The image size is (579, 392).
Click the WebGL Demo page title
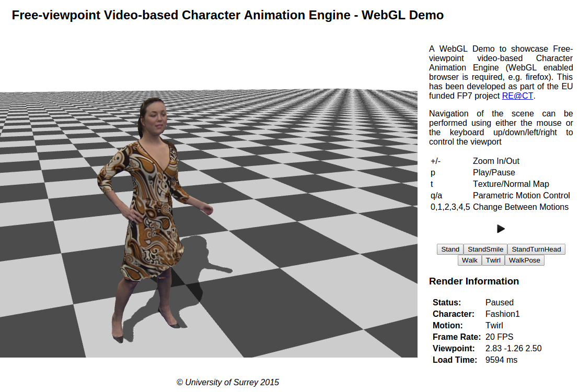tap(227, 16)
